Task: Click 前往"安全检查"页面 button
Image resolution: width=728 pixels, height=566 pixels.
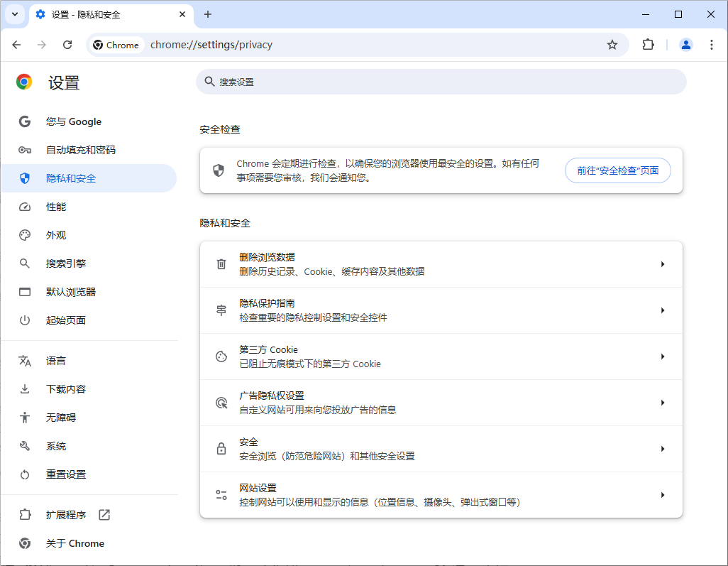Action: coord(617,170)
